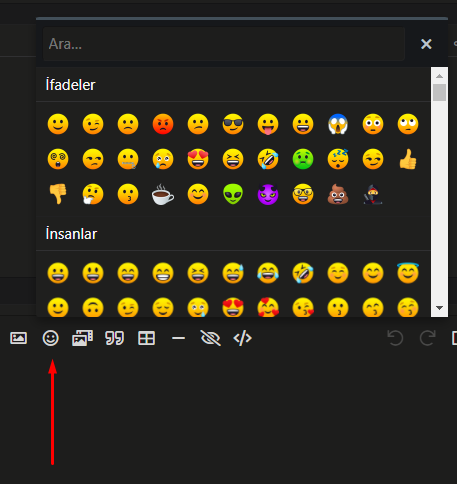Pick the purple devil emoji
This screenshot has height=484, width=457.
tap(268, 194)
